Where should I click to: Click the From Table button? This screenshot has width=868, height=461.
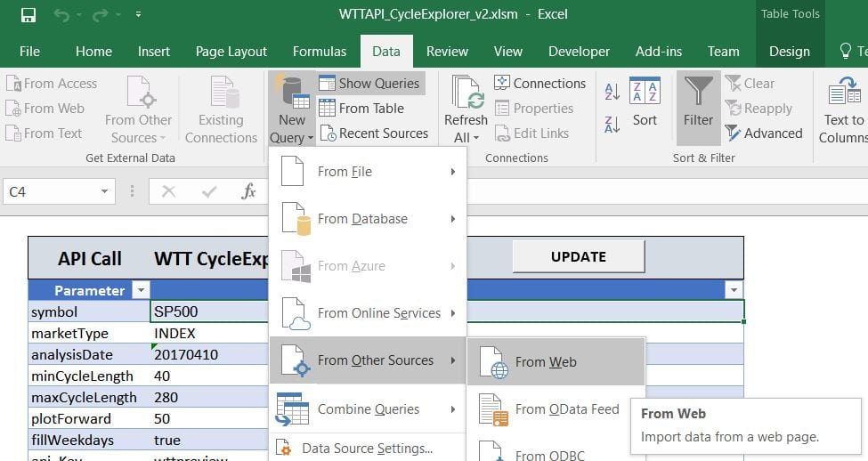point(361,109)
